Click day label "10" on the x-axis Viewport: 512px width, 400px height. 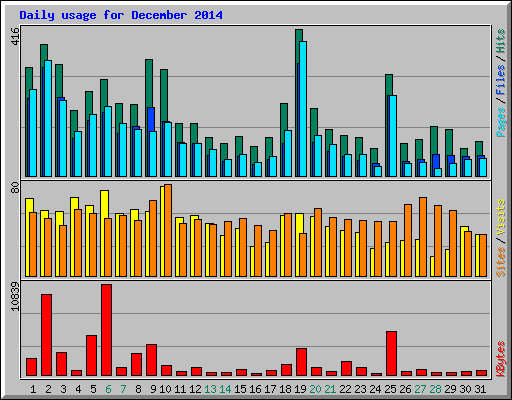[x=165, y=389]
